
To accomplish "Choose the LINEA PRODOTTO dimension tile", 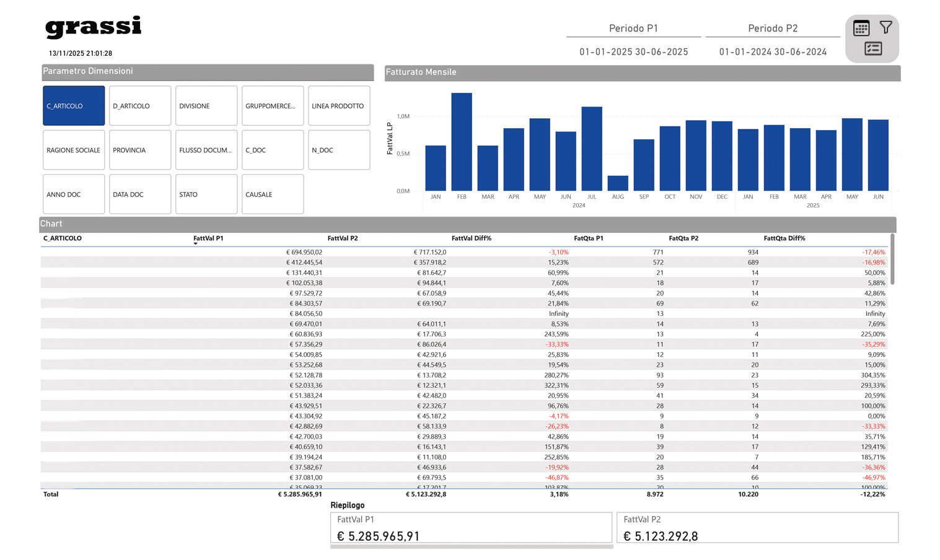I will click(339, 106).
